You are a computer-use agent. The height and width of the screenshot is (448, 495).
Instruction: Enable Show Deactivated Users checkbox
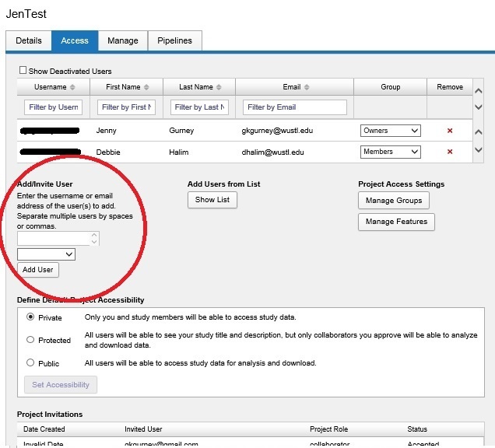point(23,71)
